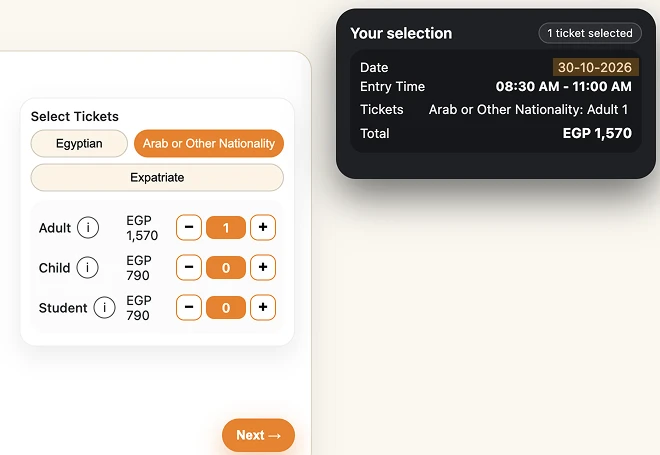Click the Child price EGP 790

[139, 268]
